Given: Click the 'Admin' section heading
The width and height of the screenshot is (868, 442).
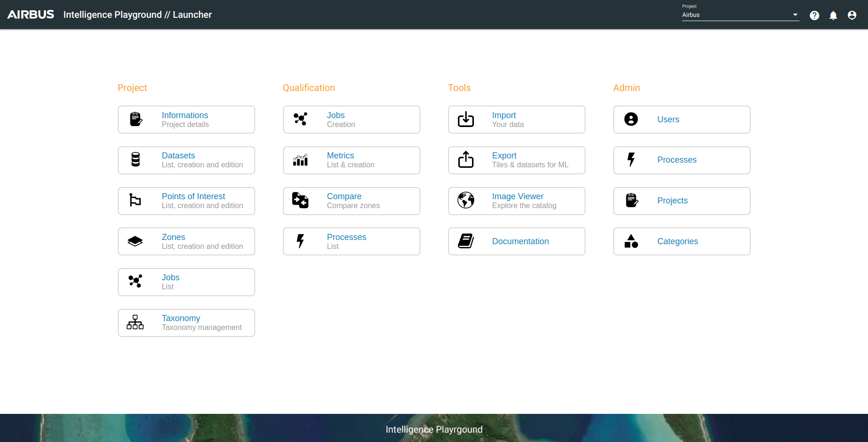Looking at the screenshot, I should 626,88.
